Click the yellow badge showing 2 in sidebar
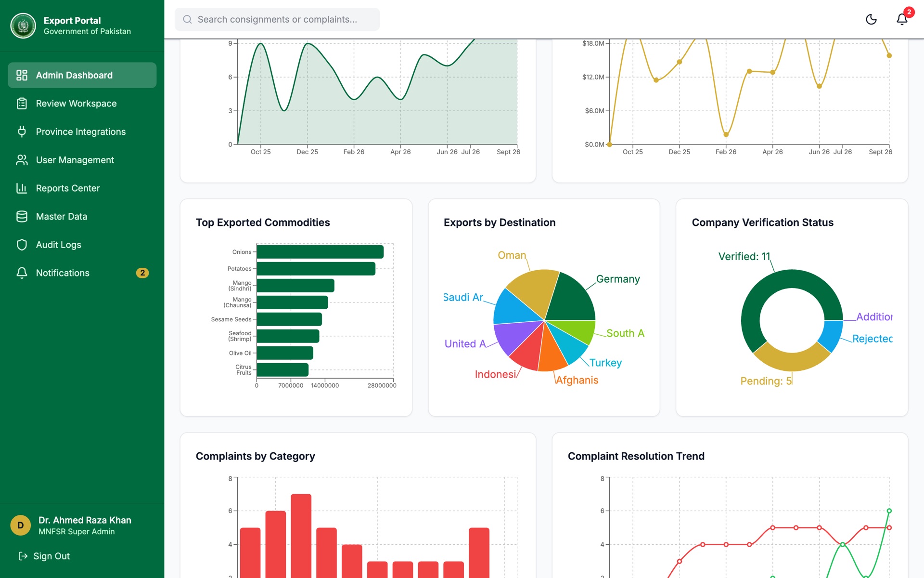924x578 pixels. [x=142, y=273]
